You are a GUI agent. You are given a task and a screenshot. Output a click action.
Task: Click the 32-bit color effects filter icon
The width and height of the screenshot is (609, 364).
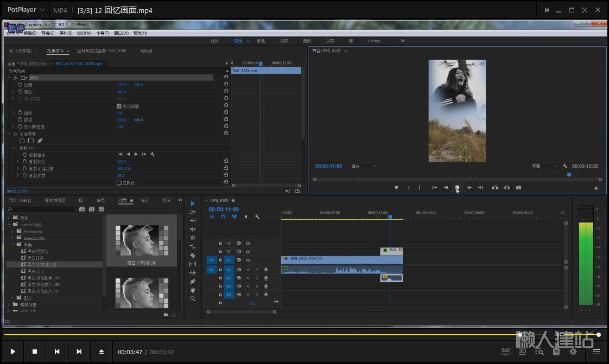92,209
